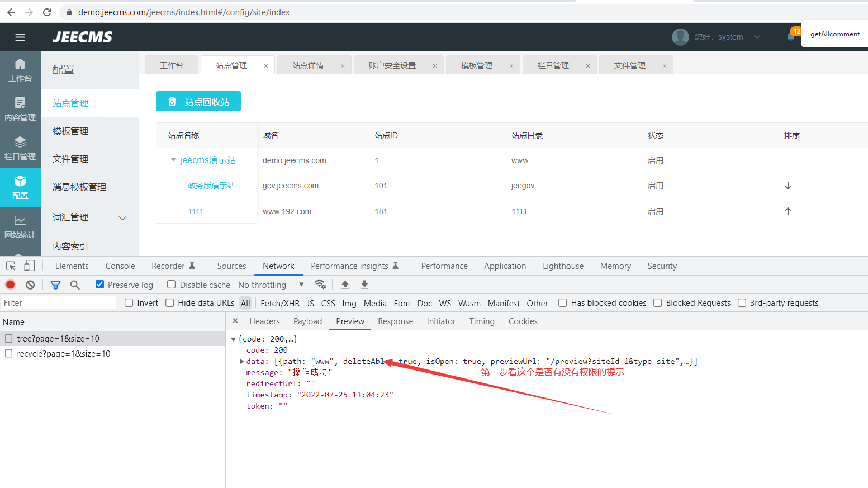Image resolution: width=868 pixels, height=488 pixels.
Task: Expand the 词汇管理 sidebar submenu
Action: (x=122, y=218)
